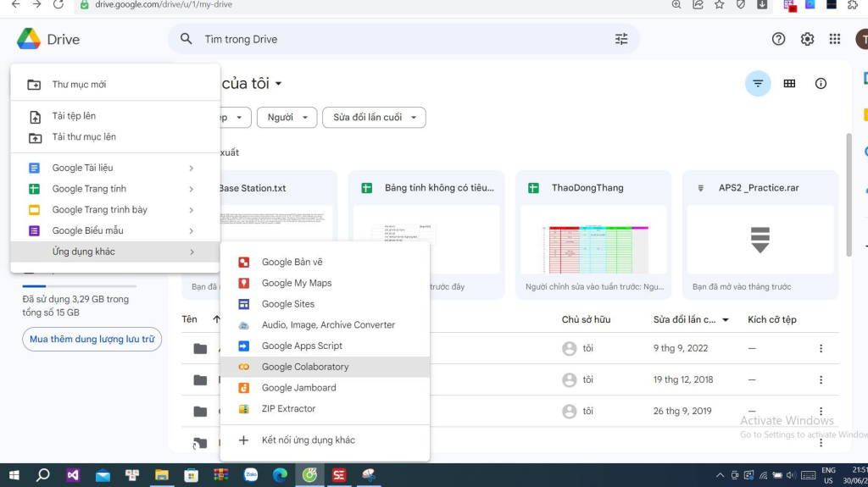Image resolution: width=868 pixels, height=487 pixels.
Task: Open Audio, Image, Archive Converter
Action: pos(325,325)
